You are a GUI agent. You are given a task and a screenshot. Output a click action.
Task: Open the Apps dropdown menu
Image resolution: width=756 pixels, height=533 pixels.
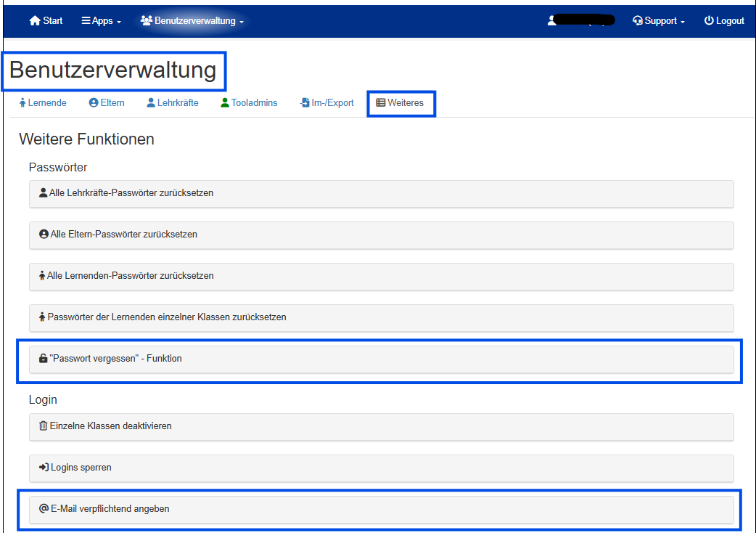[101, 21]
